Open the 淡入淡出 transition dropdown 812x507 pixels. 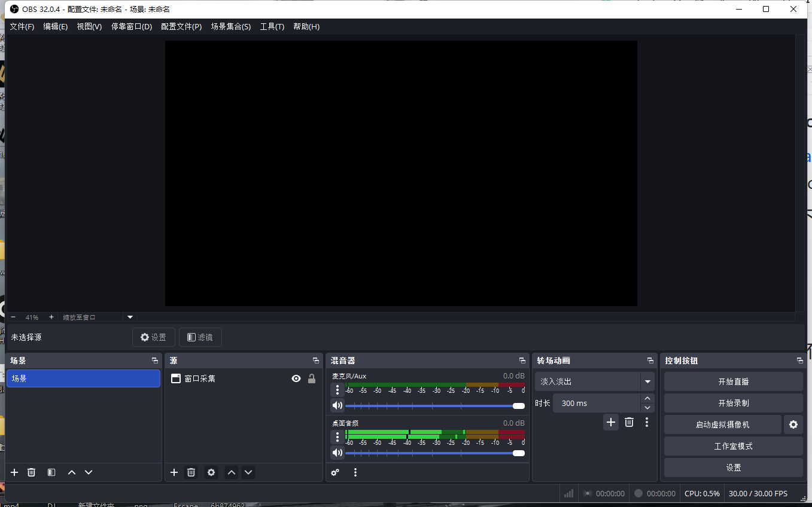point(647,381)
